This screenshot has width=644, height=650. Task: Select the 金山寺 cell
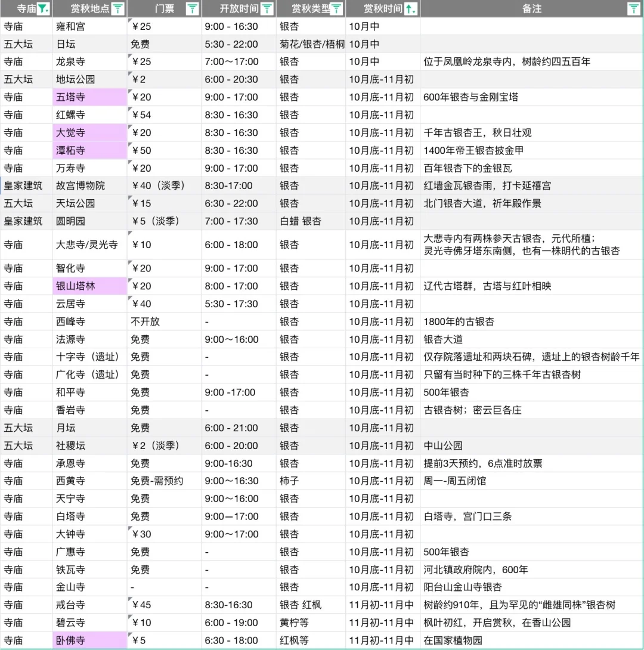click(89, 587)
